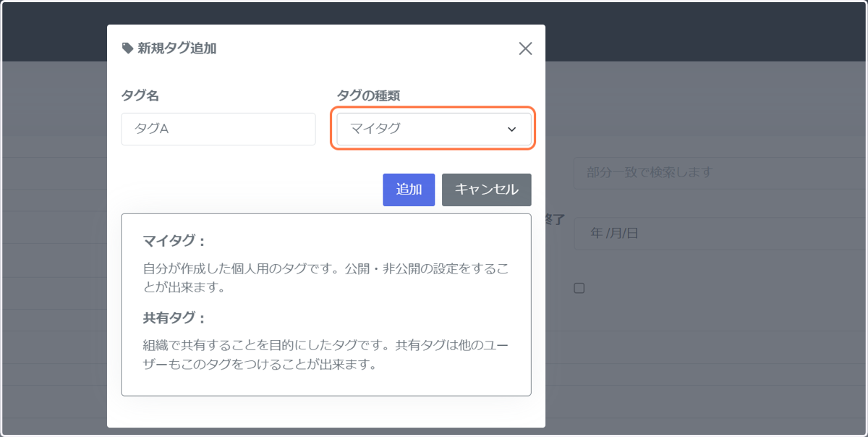Click the マイタグ： heading in the help box
This screenshot has height=437, width=868.
[x=175, y=241]
